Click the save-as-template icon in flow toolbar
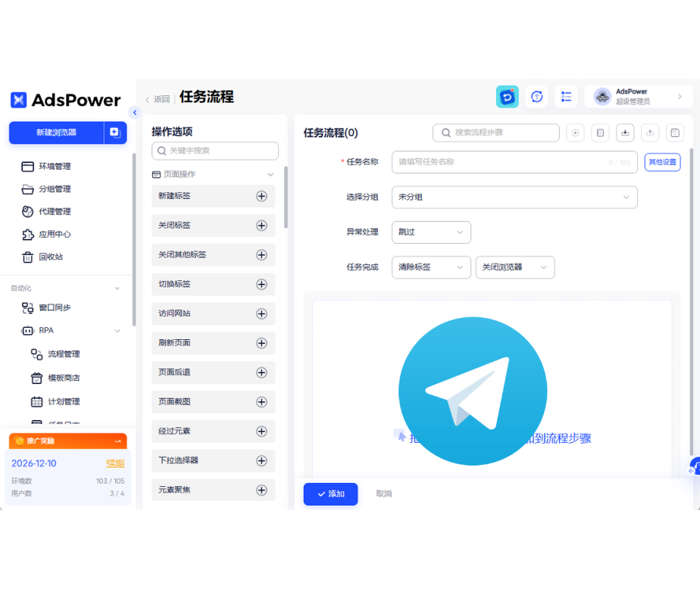 coord(675,132)
